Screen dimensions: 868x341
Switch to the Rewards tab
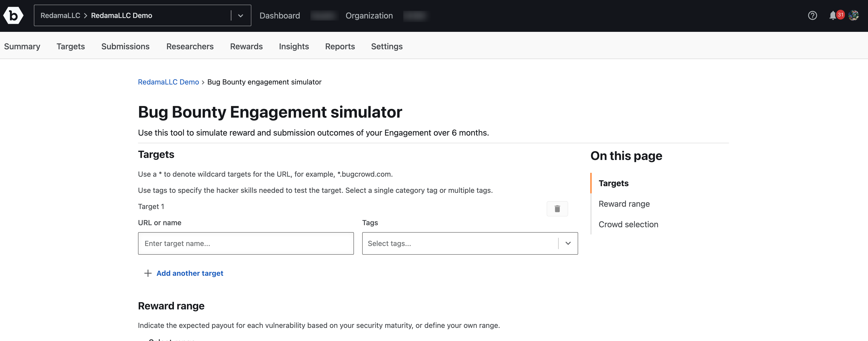tap(246, 46)
